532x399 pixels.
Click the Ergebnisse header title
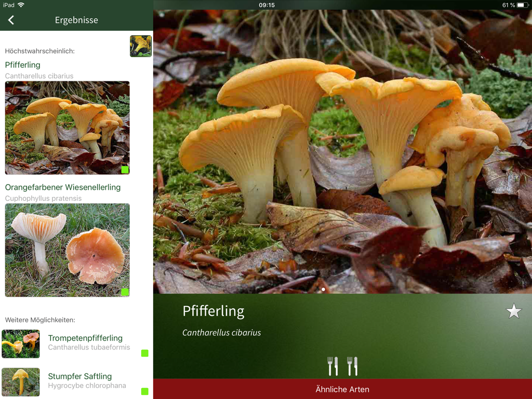76,20
